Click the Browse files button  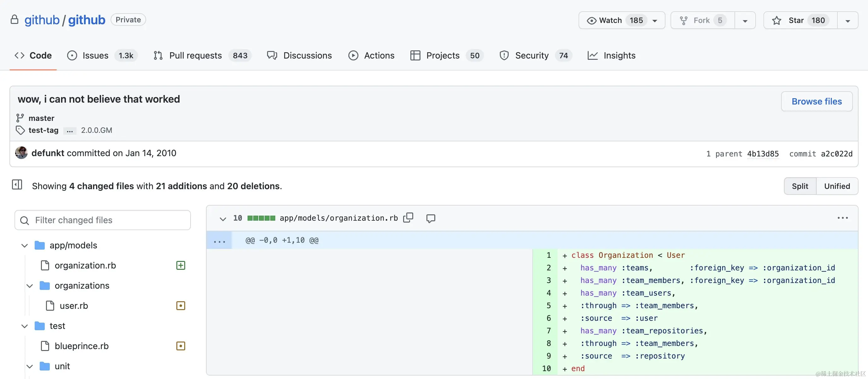tap(816, 101)
